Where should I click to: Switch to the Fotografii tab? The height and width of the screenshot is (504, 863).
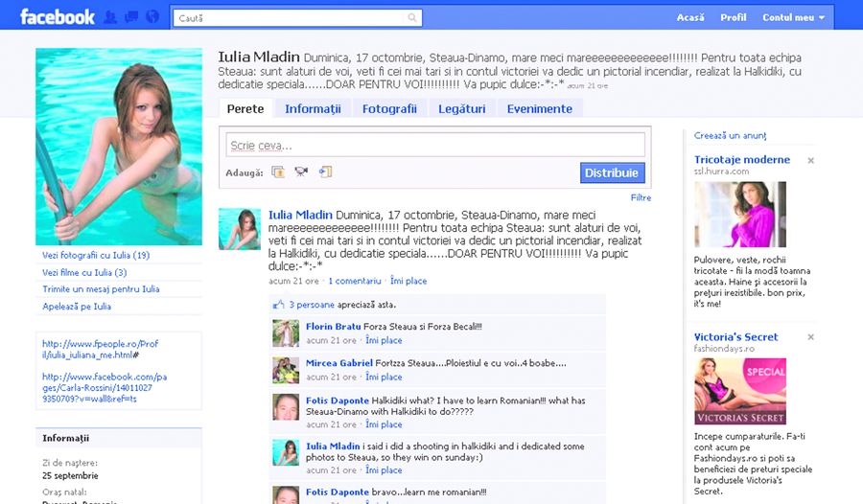(389, 109)
